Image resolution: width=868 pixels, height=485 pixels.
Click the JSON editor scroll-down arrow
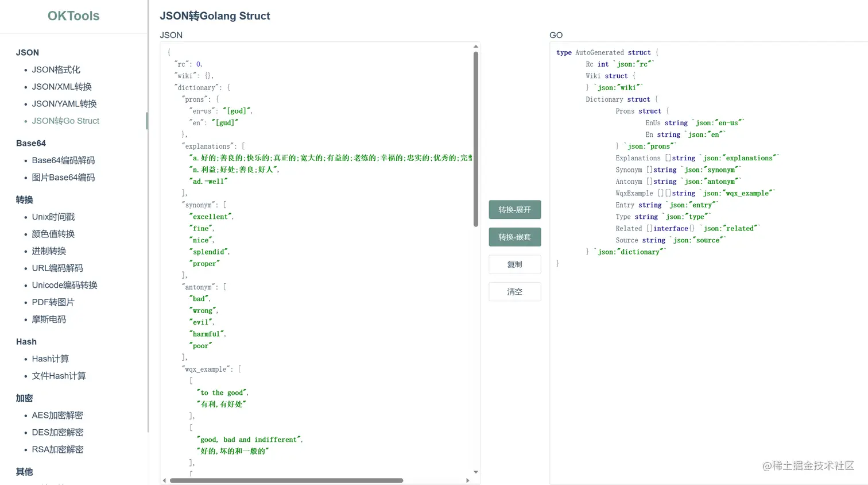click(x=476, y=472)
